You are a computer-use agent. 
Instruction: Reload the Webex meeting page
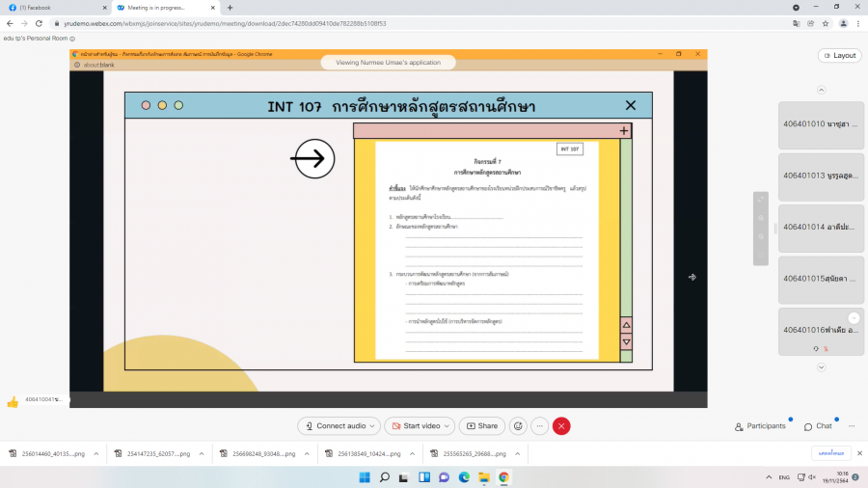39,23
